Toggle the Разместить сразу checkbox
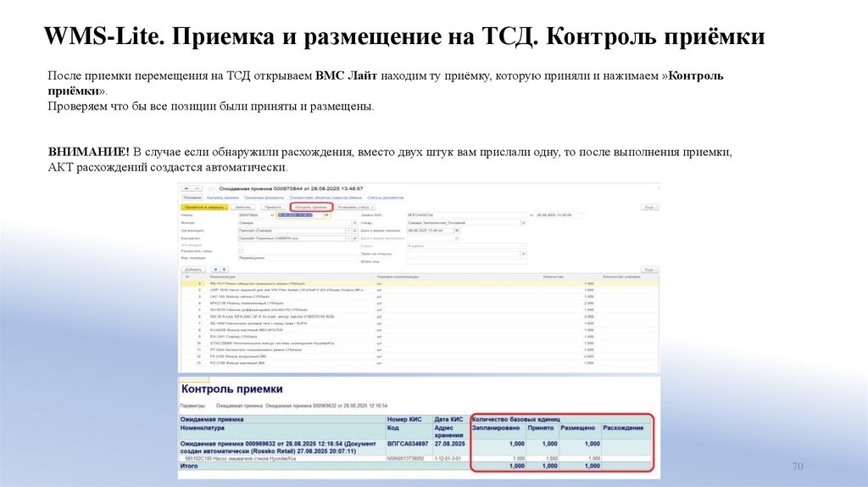The height and width of the screenshot is (487, 868). [x=241, y=251]
